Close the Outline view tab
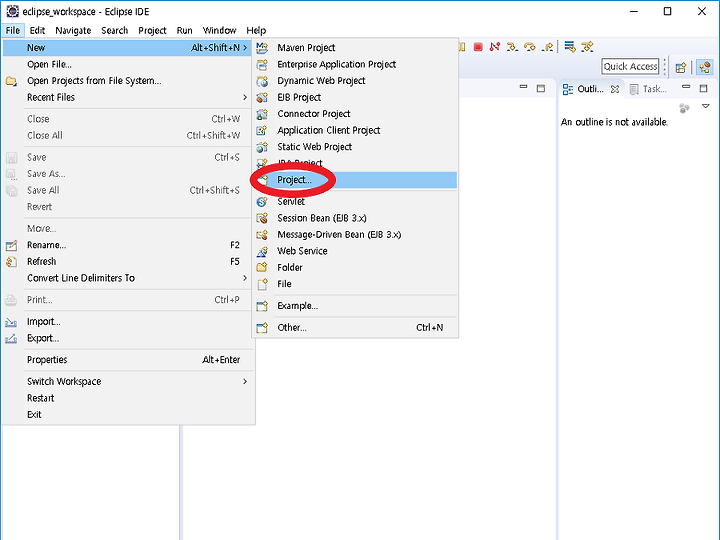This screenshot has width=720, height=540. 615,89
